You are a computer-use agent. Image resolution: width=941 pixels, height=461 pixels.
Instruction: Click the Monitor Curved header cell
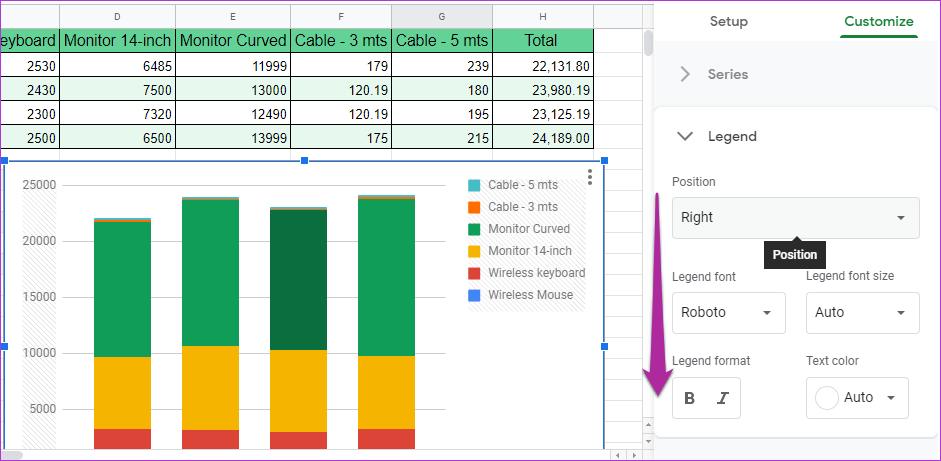(x=233, y=41)
